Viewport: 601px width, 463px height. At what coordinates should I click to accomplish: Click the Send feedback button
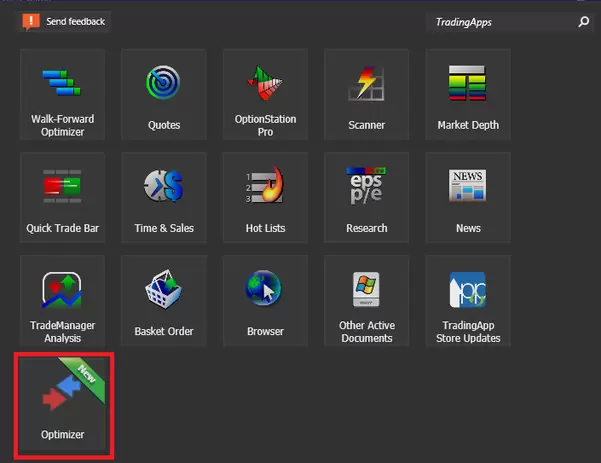click(65, 21)
